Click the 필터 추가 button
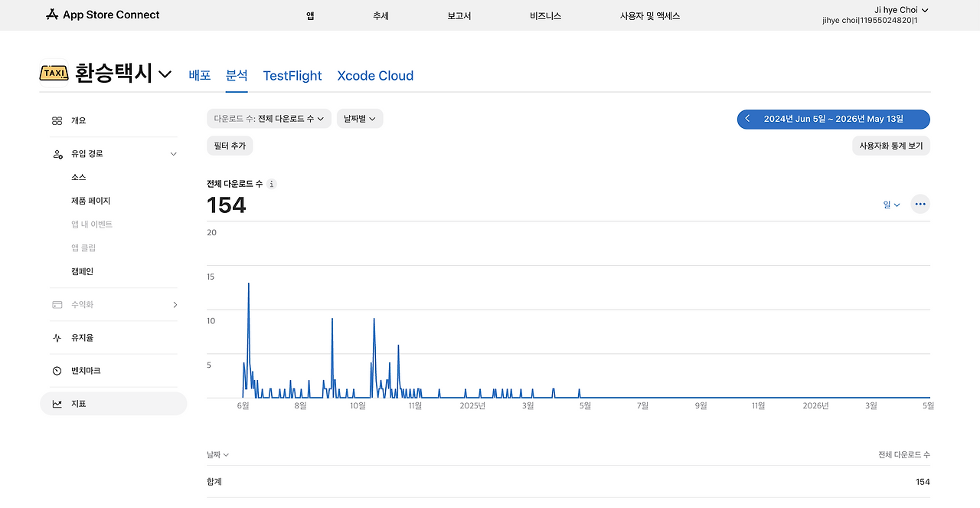The width and height of the screenshot is (980, 508). click(x=230, y=146)
